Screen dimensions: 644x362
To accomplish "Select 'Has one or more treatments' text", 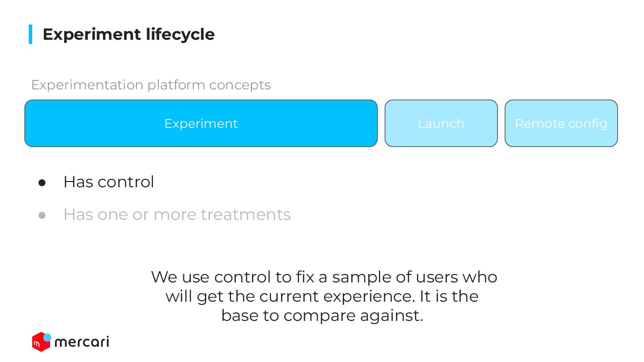I will click(177, 215).
